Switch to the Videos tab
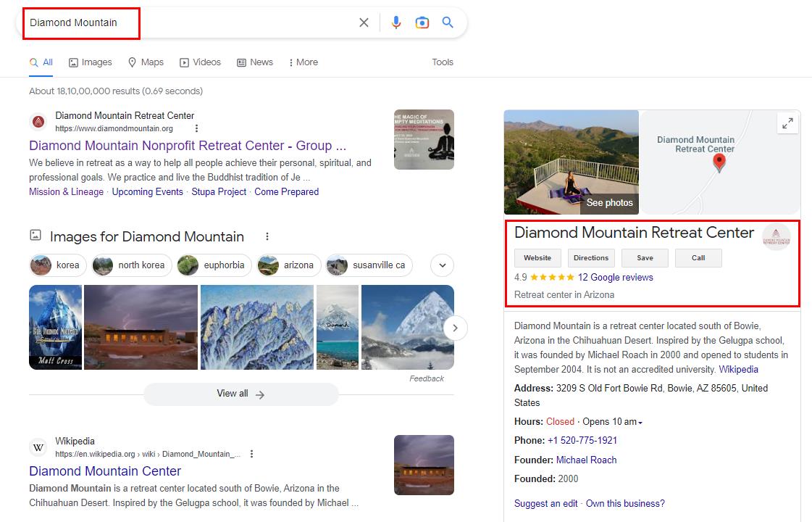This screenshot has width=812, height=522. point(200,62)
